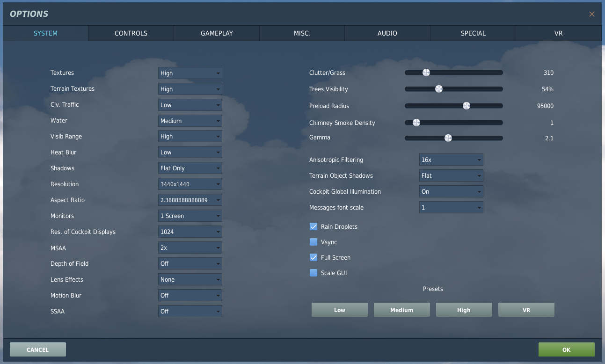Image resolution: width=605 pixels, height=364 pixels.
Task: Expand the Anisotropic Filtering dropdown
Action: tap(451, 160)
